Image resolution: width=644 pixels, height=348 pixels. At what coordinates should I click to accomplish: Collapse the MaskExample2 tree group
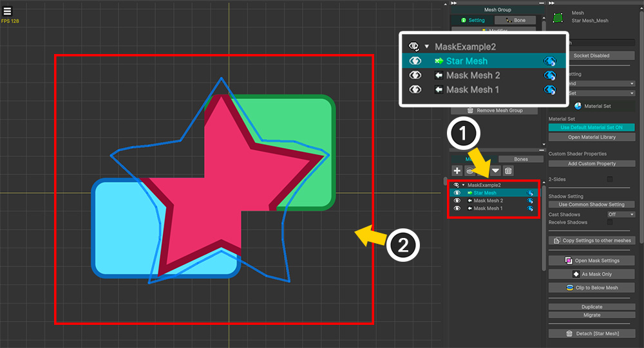463,185
